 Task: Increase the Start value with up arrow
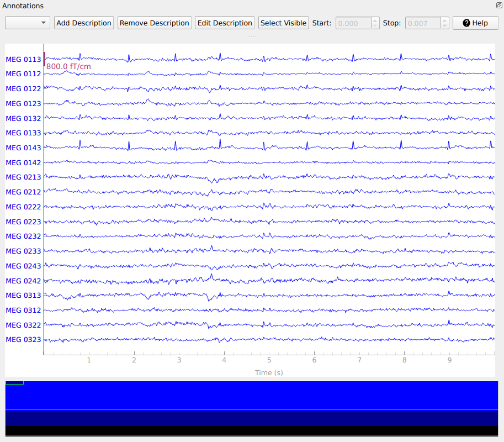coord(375,20)
